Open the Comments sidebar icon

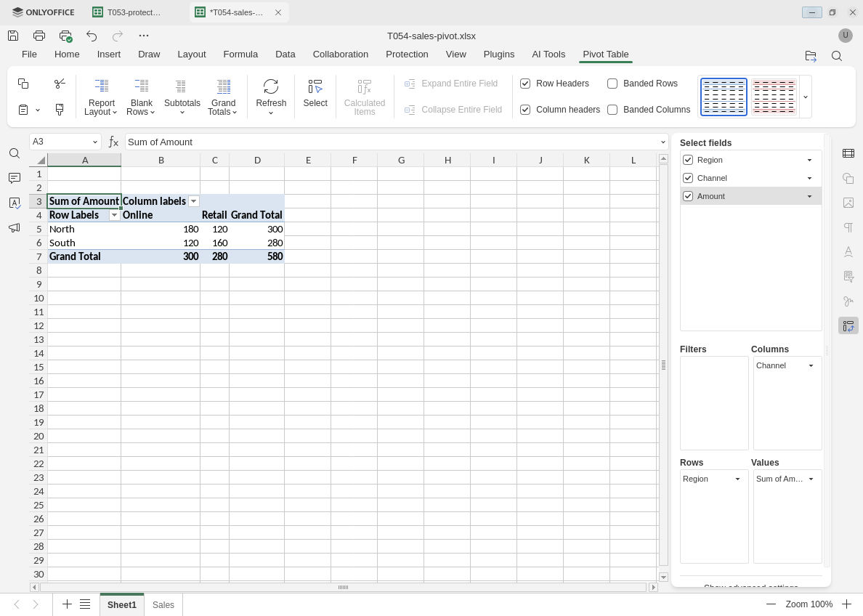click(15, 178)
